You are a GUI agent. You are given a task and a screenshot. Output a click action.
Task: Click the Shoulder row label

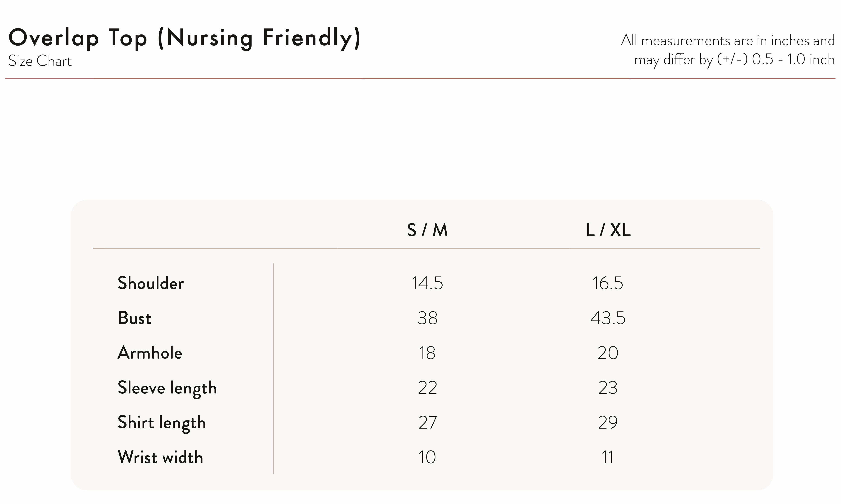[151, 283]
